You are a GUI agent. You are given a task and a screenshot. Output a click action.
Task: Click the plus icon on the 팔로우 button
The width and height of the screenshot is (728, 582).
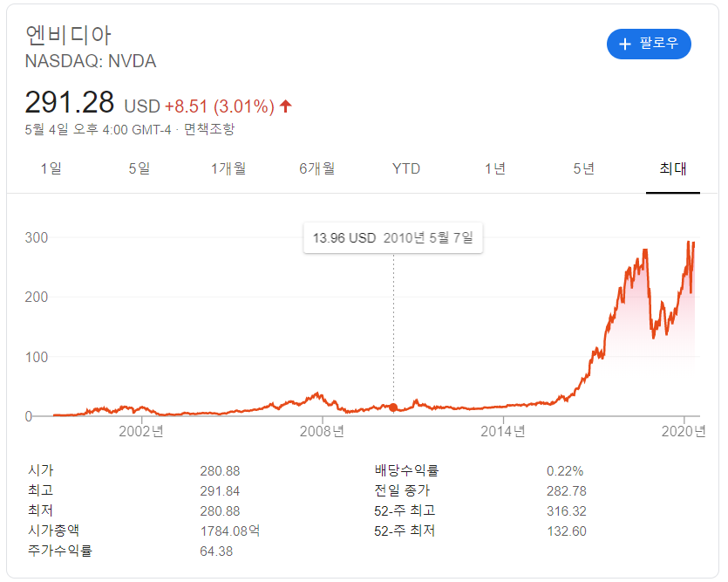click(x=624, y=44)
